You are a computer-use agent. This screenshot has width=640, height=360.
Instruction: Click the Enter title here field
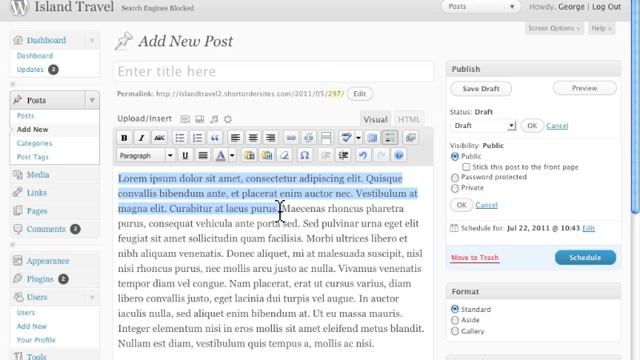point(273,71)
